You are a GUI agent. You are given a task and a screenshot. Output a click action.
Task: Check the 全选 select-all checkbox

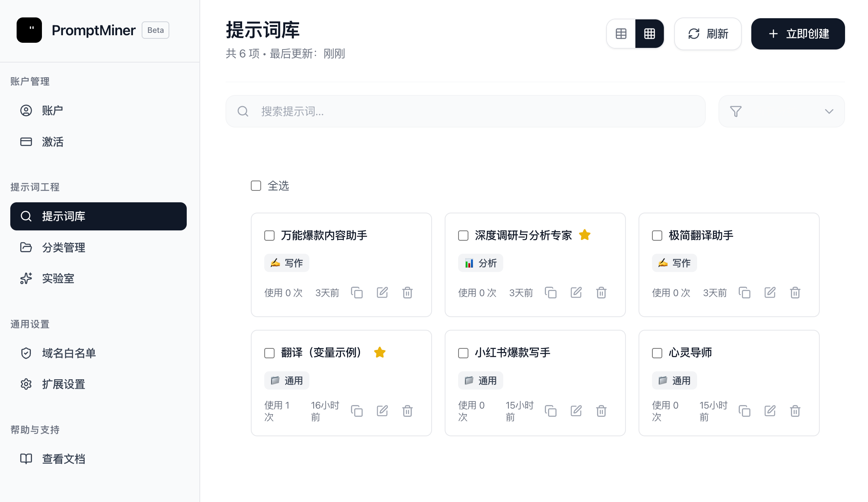point(256,186)
